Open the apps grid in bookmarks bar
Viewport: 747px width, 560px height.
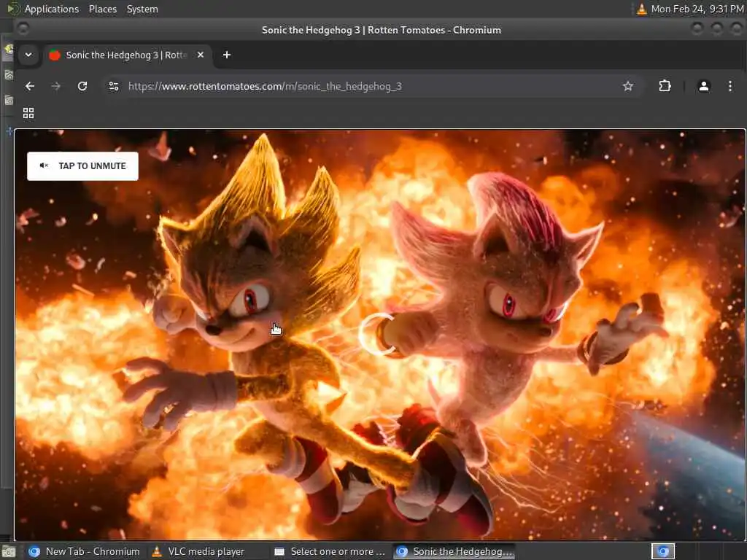coord(28,113)
